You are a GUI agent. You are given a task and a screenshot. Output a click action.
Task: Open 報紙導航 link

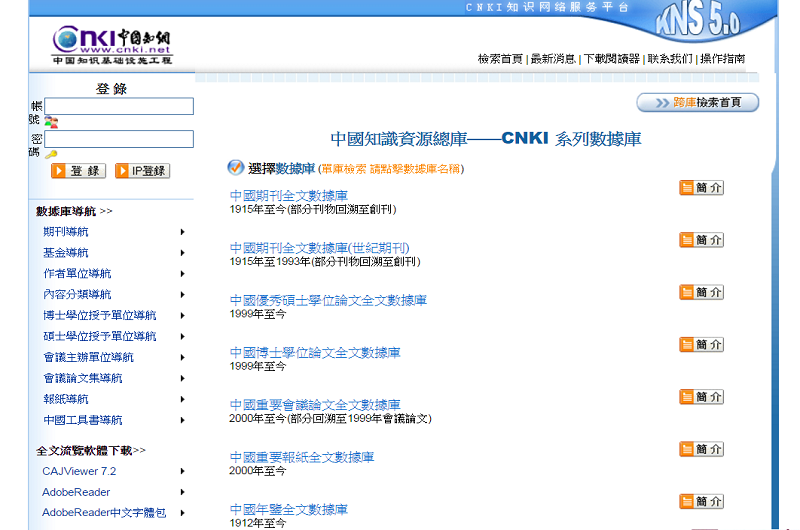coord(66,399)
